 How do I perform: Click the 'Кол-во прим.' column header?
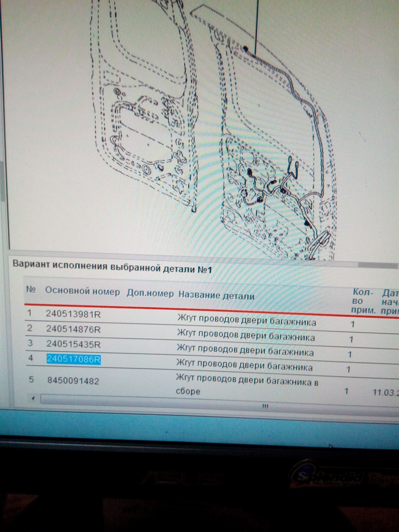363,301
